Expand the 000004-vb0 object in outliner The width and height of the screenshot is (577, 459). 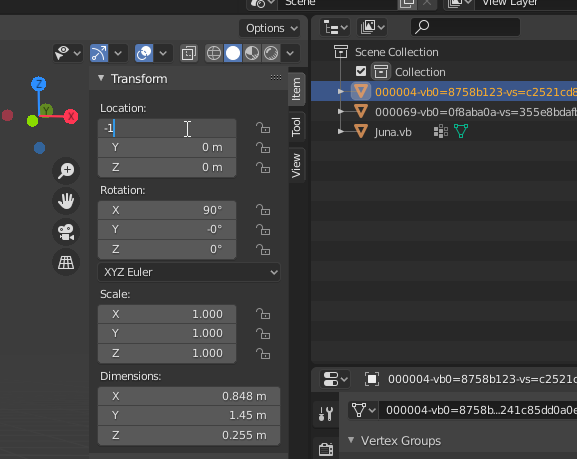[341, 91]
